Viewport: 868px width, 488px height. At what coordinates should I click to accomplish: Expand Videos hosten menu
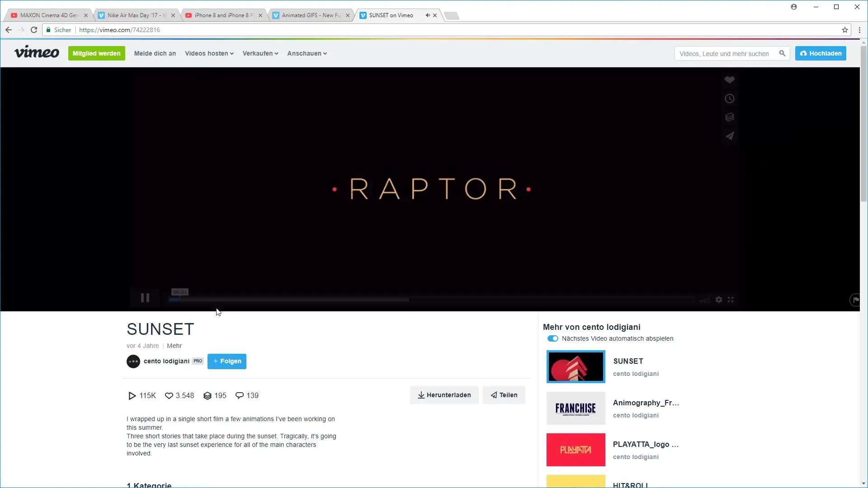click(209, 53)
